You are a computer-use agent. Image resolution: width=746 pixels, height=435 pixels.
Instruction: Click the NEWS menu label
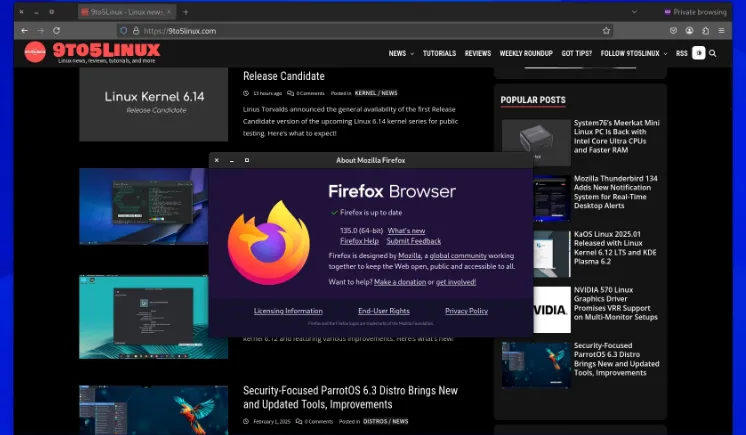[x=397, y=53]
